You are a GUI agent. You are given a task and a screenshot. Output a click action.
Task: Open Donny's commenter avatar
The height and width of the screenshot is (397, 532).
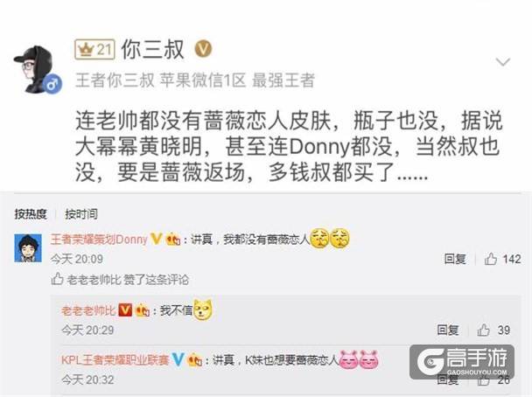point(28,247)
